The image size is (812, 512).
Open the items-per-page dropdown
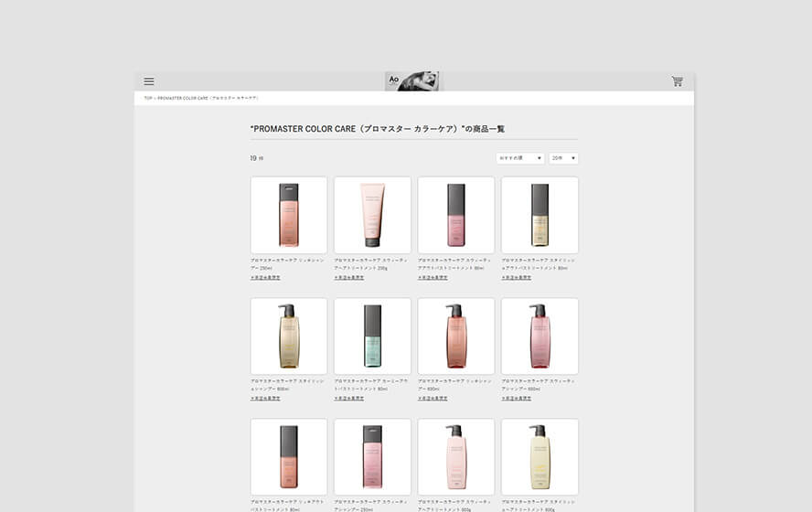click(563, 158)
